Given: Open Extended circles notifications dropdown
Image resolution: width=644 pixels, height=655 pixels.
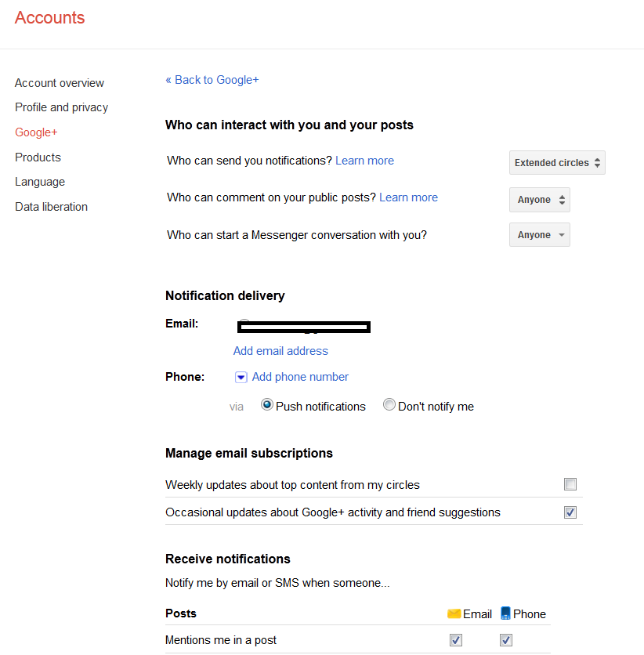Looking at the screenshot, I should point(557,162).
